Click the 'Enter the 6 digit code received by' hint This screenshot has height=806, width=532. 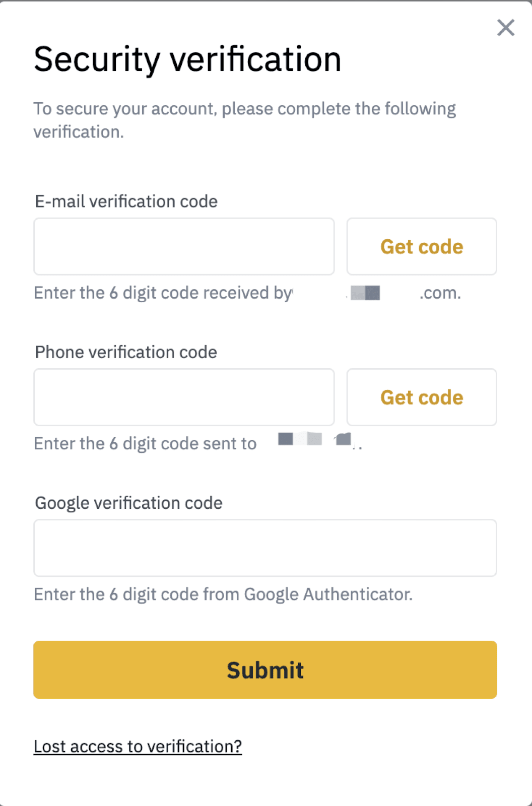coord(163,293)
